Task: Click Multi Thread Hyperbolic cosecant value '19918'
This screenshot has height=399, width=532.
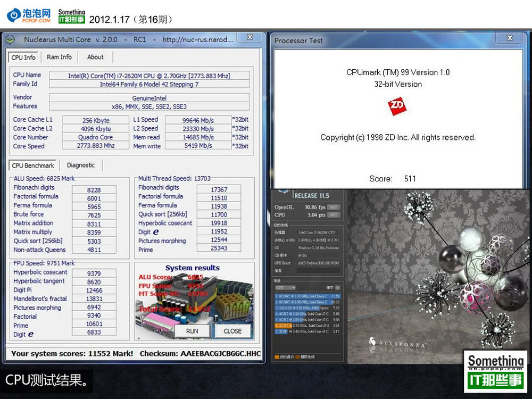Action: coord(219,223)
